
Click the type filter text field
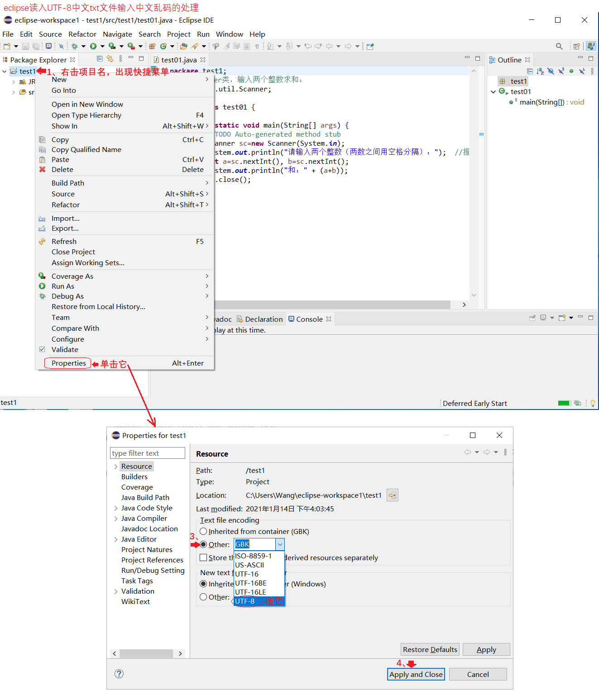pos(147,452)
